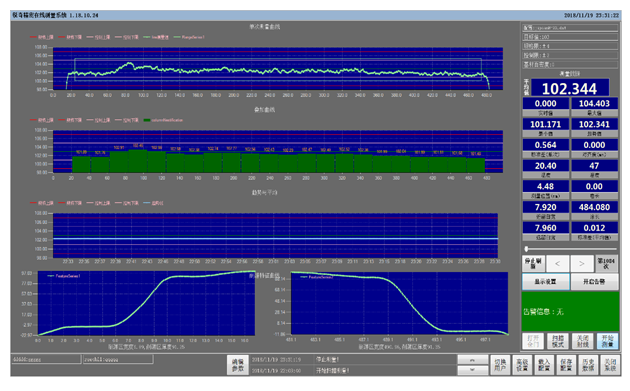Start measurement with 开始测量 button
Viewport: 630px width, 391px height.
pos(607,341)
